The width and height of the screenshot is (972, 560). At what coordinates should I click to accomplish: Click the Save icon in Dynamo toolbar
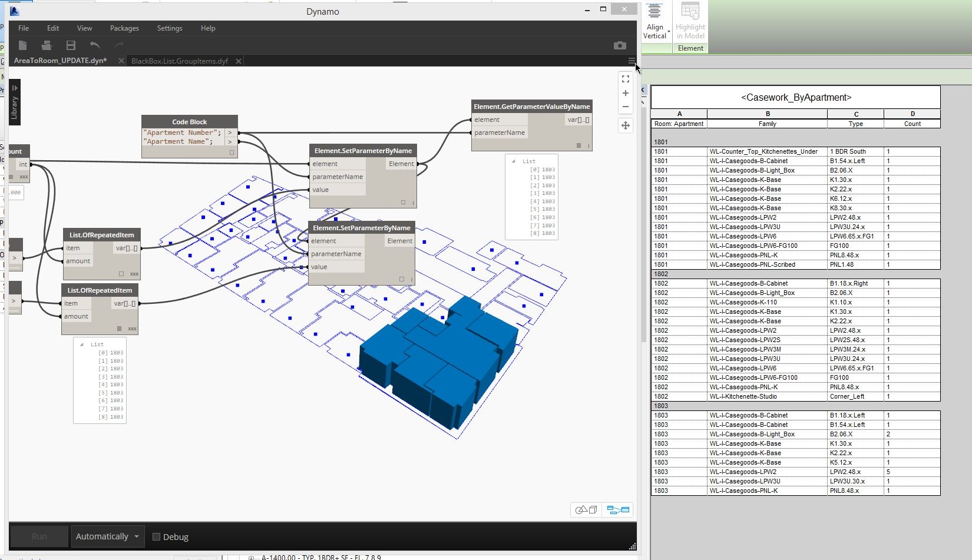click(x=71, y=45)
